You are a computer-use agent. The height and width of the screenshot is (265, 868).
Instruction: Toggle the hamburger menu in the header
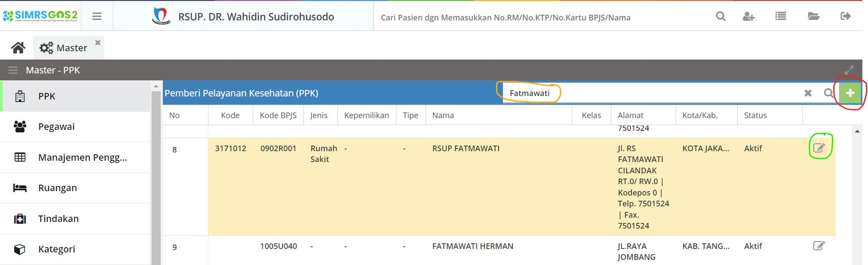click(x=97, y=17)
